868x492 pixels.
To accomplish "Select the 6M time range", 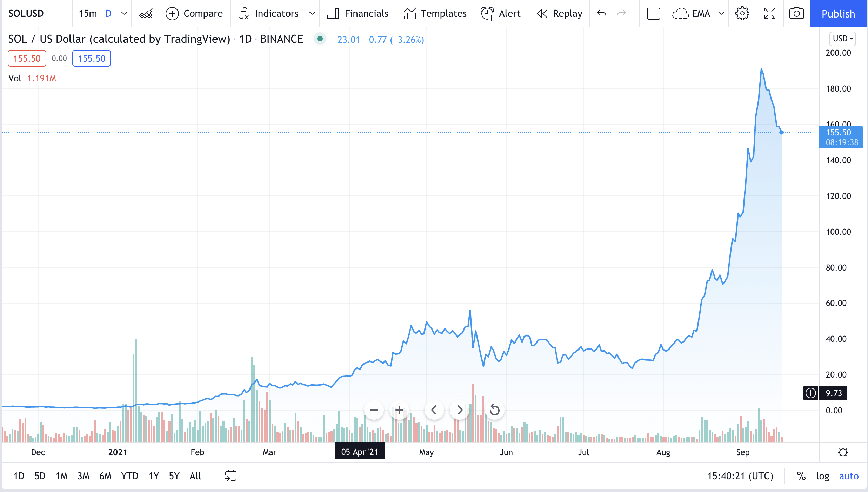I will click(x=105, y=476).
